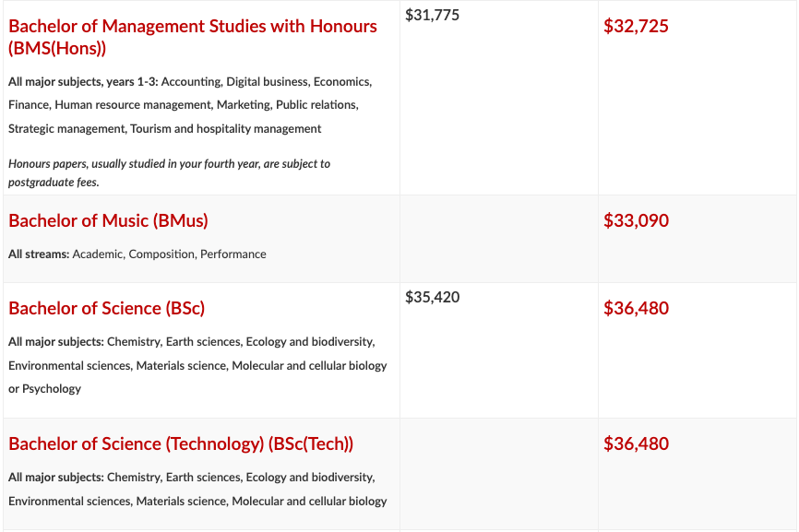Click the 'All streams:' bold label
This screenshot has height=532, width=799.
click(39, 254)
